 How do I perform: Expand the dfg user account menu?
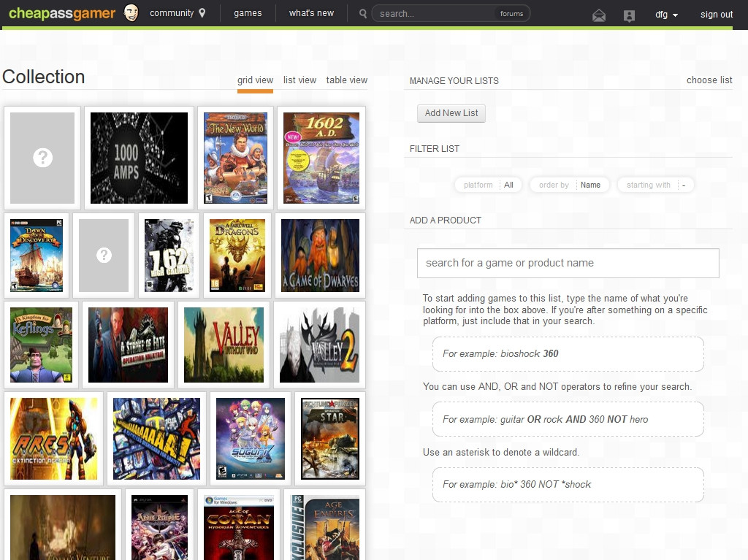click(666, 15)
